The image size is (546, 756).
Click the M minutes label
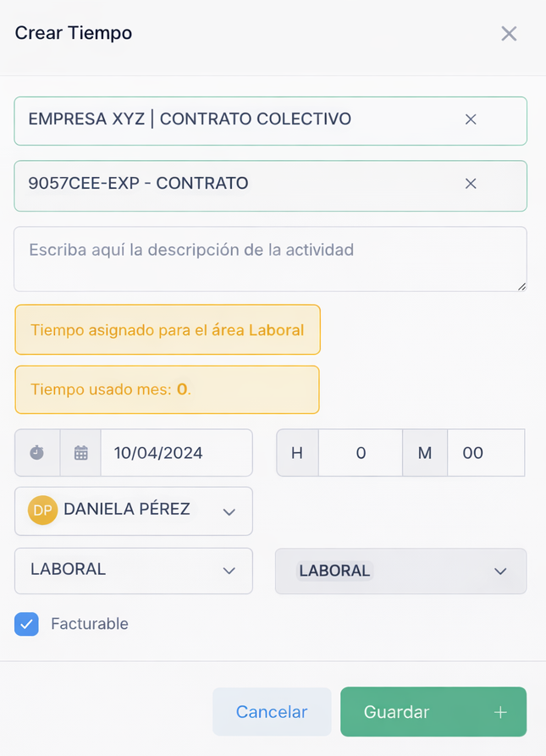point(425,453)
